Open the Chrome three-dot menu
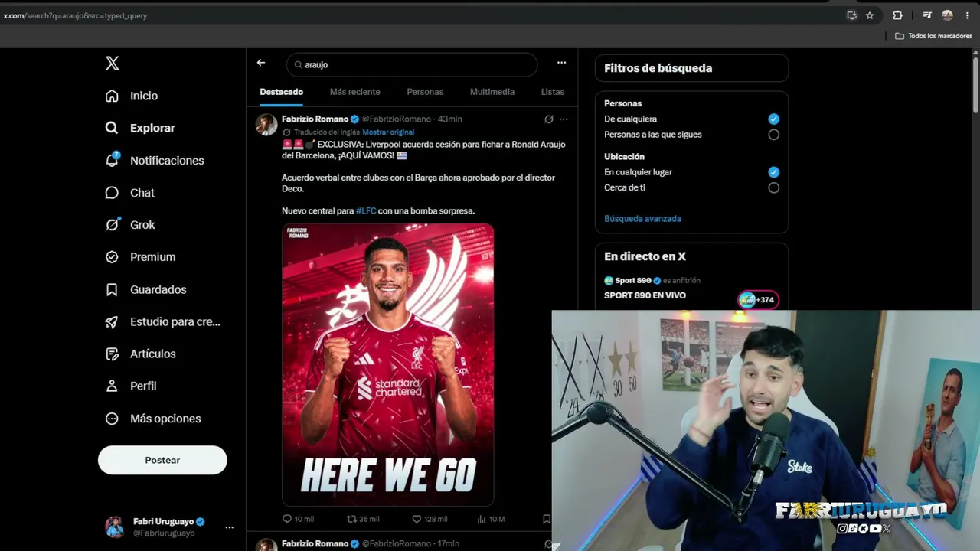The width and height of the screenshot is (980, 551). 967,15
